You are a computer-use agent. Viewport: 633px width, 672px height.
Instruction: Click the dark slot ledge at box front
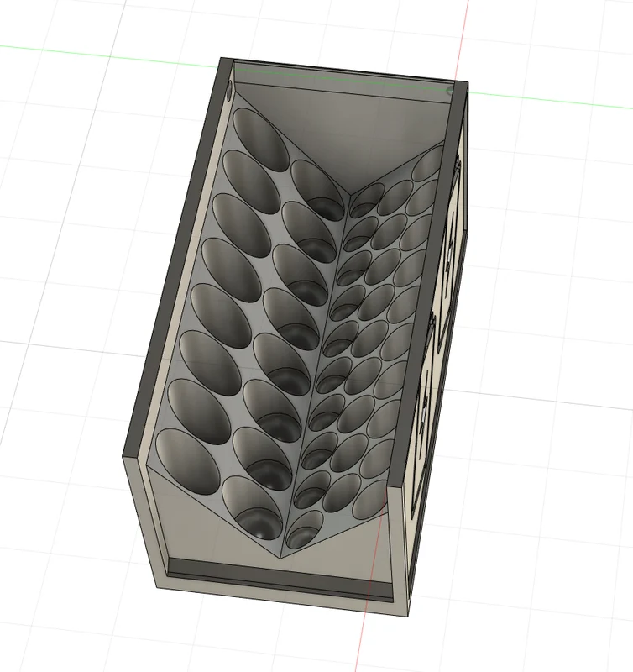(280, 575)
